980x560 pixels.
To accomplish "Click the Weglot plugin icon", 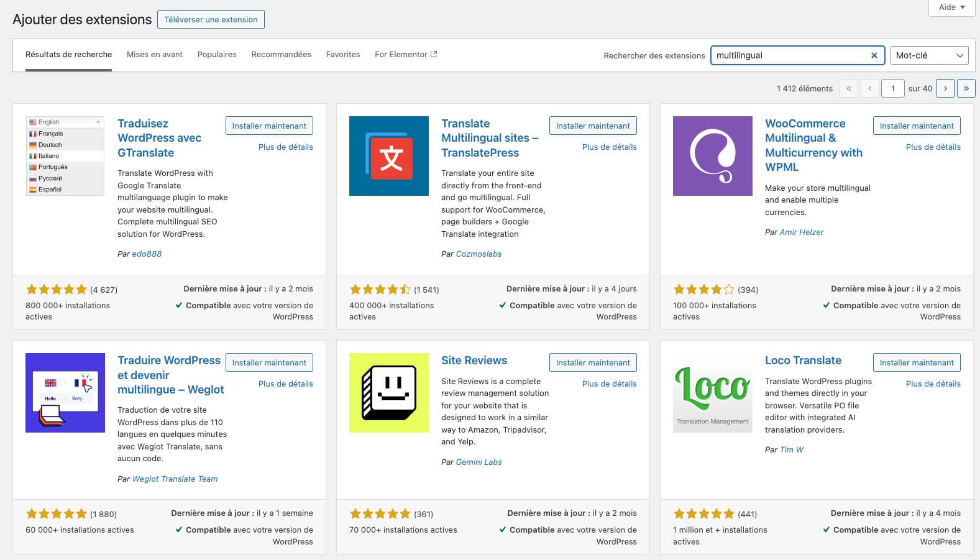I will pos(65,393).
